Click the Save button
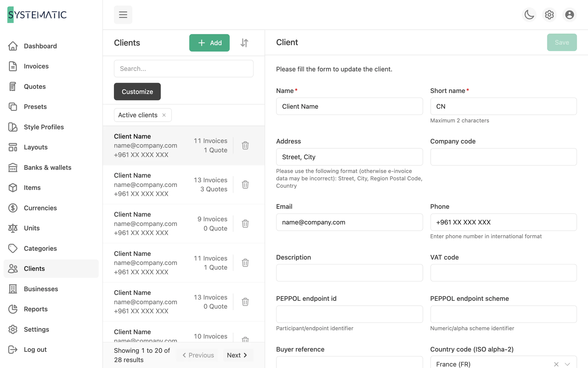The height and width of the screenshot is (368, 588). [562, 42]
